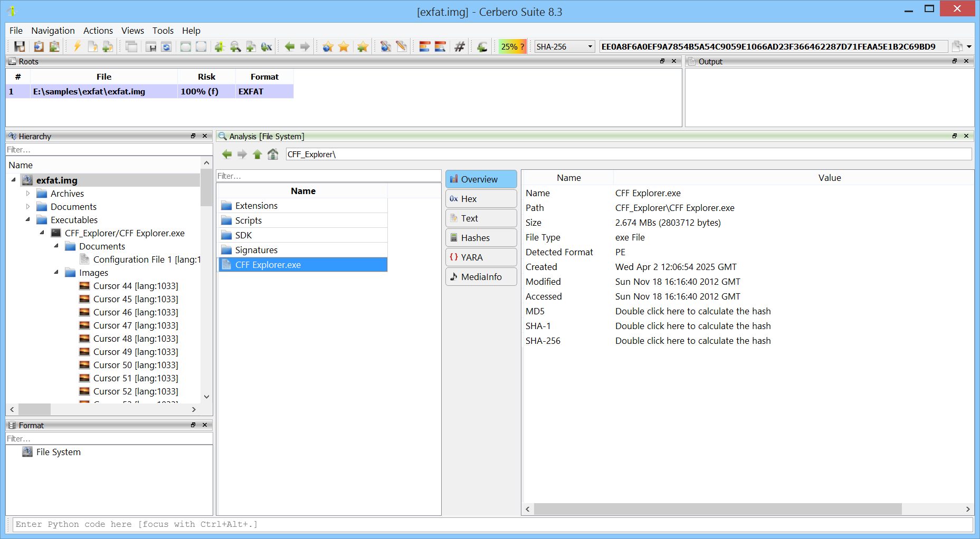Click the star with globe bookmark icon
Viewport: 980px width, 539px height.
(x=328, y=46)
